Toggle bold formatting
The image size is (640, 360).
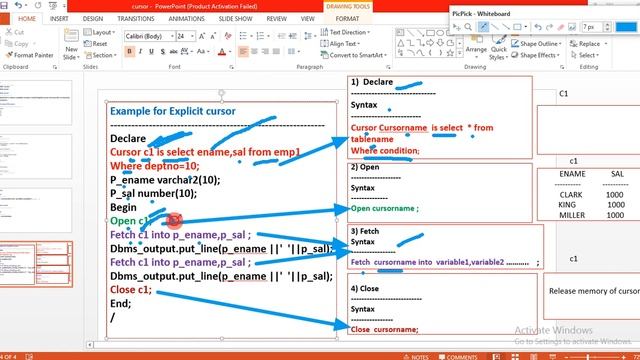[130, 51]
